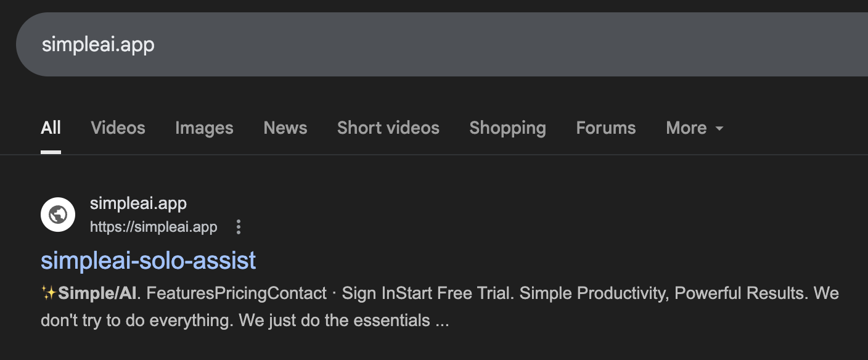
Task: Click the bold Simple/AI text in snippet
Action: point(97,293)
